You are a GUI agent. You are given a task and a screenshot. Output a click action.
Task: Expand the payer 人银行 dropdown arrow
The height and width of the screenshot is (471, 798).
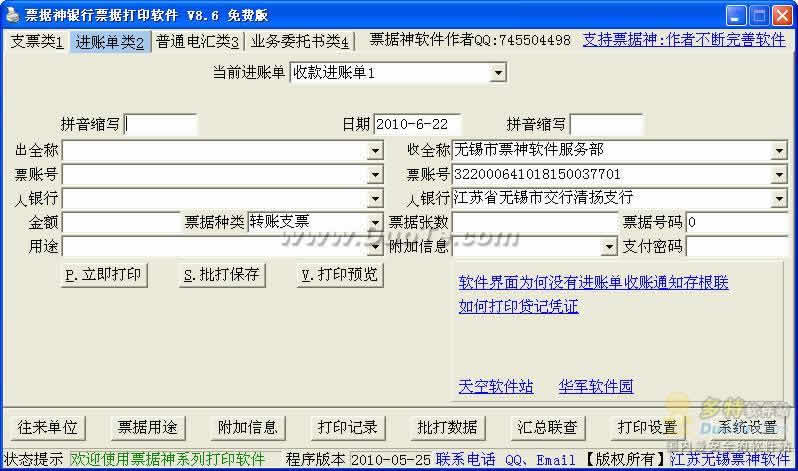pyautogui.click(x=375, y=199)
